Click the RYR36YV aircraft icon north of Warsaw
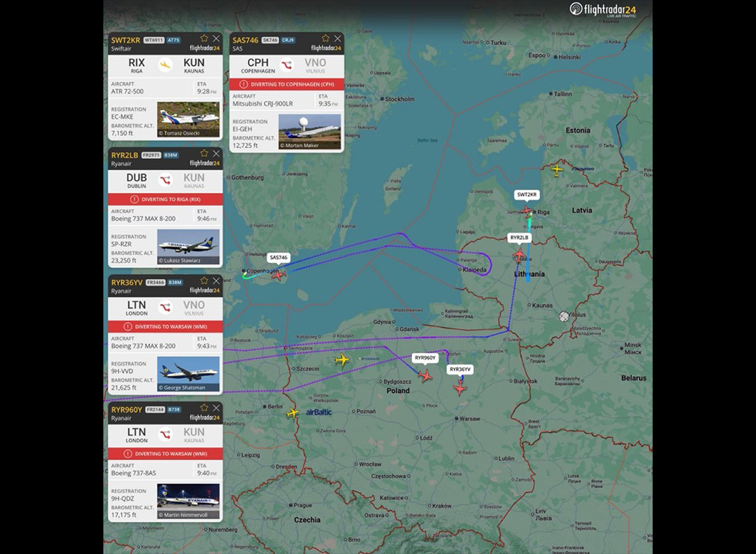Screen dimensions: 756x554 (461, 387)
